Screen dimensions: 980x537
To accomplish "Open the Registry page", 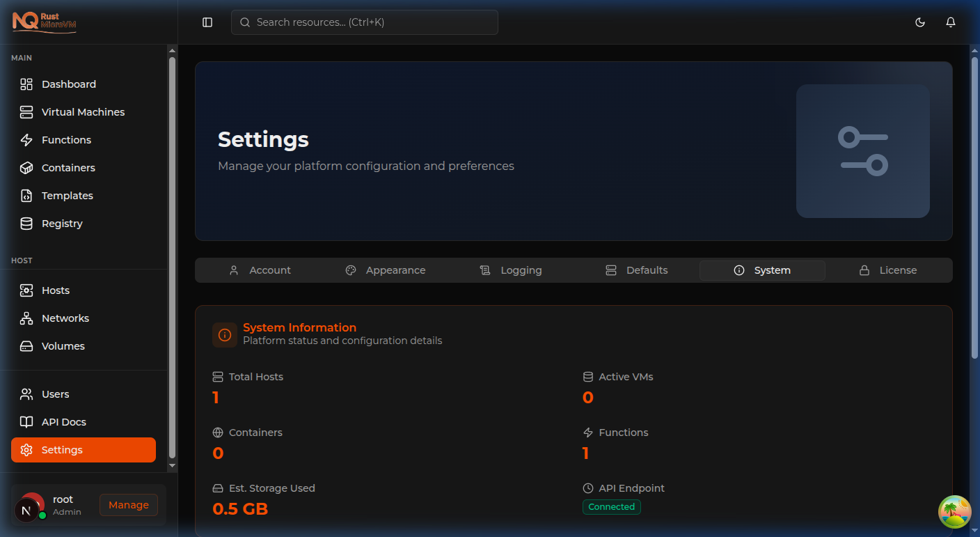I will click(63, 223).
